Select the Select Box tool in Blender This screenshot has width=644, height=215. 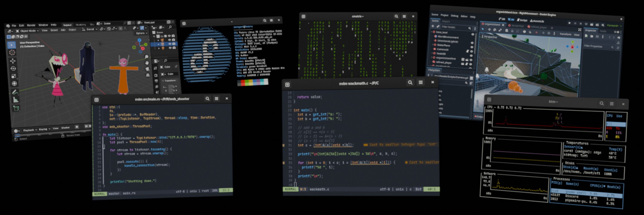12,45
